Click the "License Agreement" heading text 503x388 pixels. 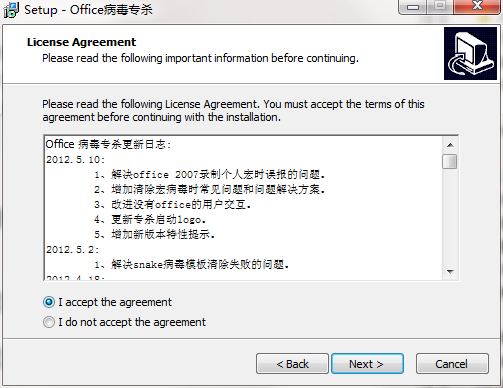tap(81, 42)
